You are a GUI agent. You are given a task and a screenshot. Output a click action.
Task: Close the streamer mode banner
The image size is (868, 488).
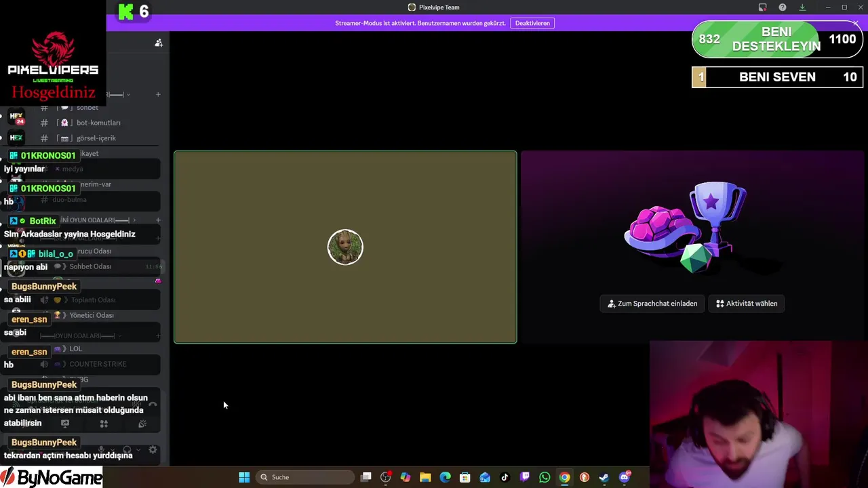(x=856, y=23)
